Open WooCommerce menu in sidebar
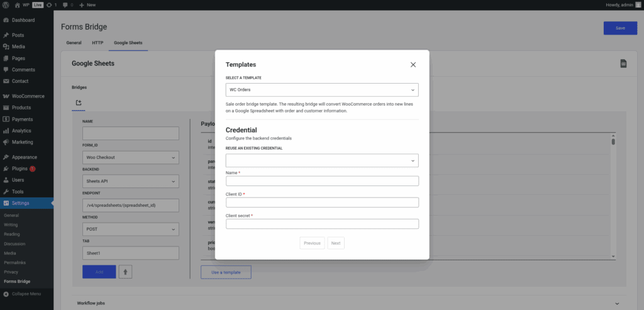This screenshot has width=644, height=310. (x=26, y=96)
